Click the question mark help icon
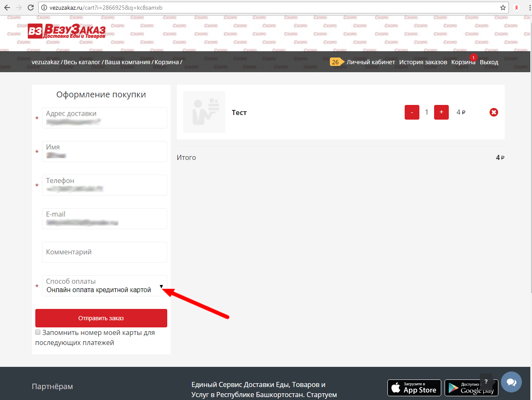The width and height of the screenshot is (532, 400). (486, 382)
